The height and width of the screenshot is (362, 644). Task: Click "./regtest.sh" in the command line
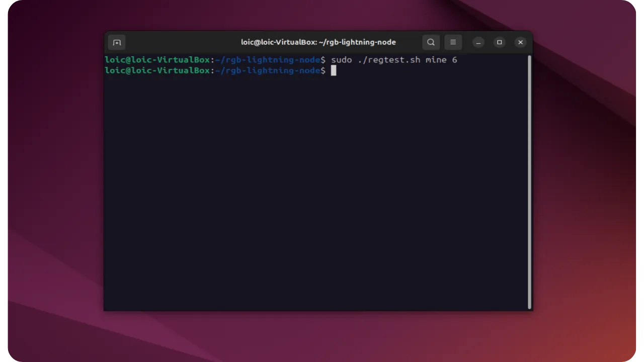tap(388, 60)
